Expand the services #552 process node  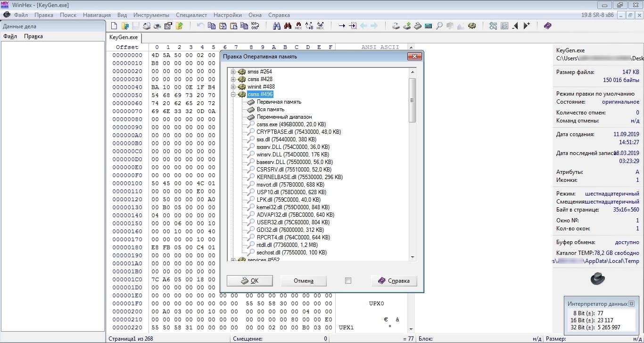(233, 260)
